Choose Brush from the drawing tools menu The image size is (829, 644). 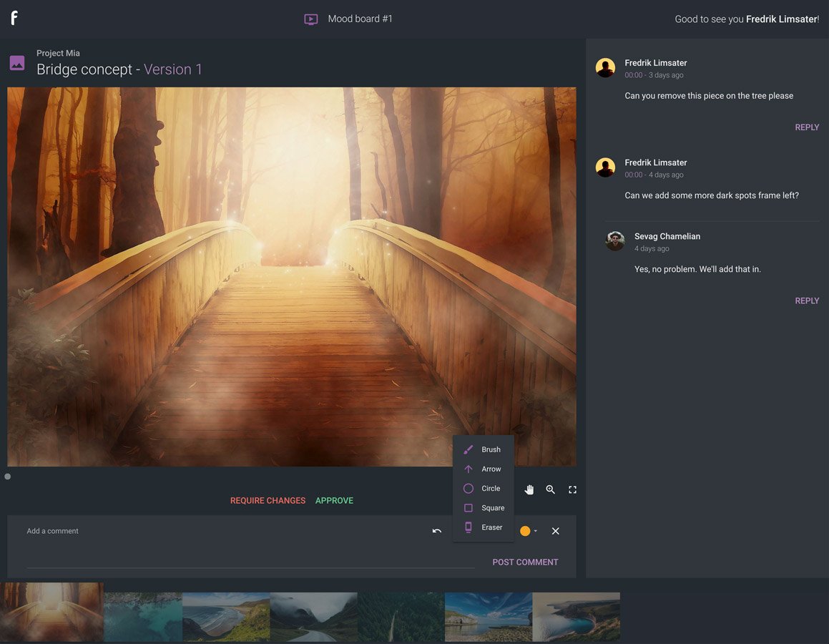point(484,449)
